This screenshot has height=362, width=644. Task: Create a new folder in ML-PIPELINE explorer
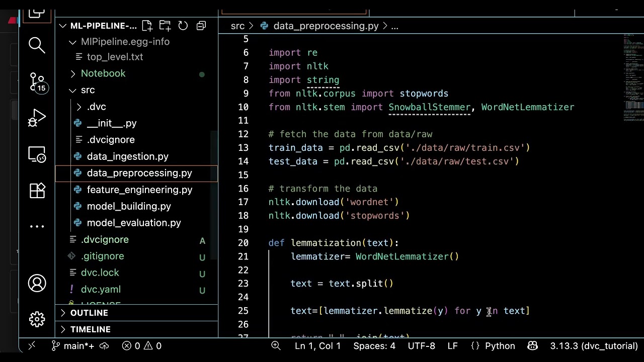pyautogui.click(x=165, y=26)
